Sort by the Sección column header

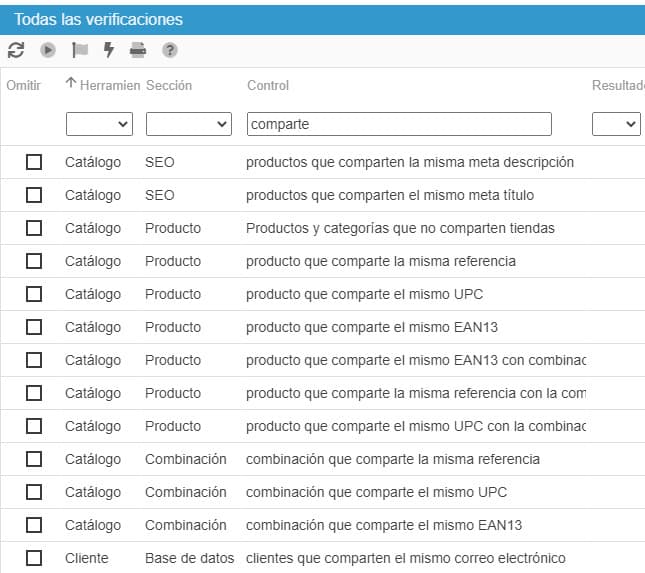pyautogui.click(x=169, y=86)
